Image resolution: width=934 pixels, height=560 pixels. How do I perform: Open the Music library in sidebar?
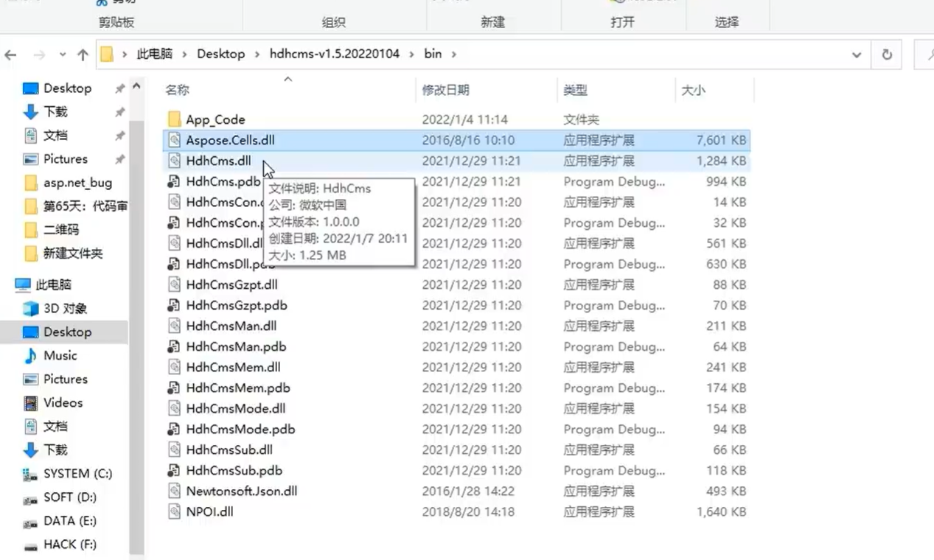(60, 355)
